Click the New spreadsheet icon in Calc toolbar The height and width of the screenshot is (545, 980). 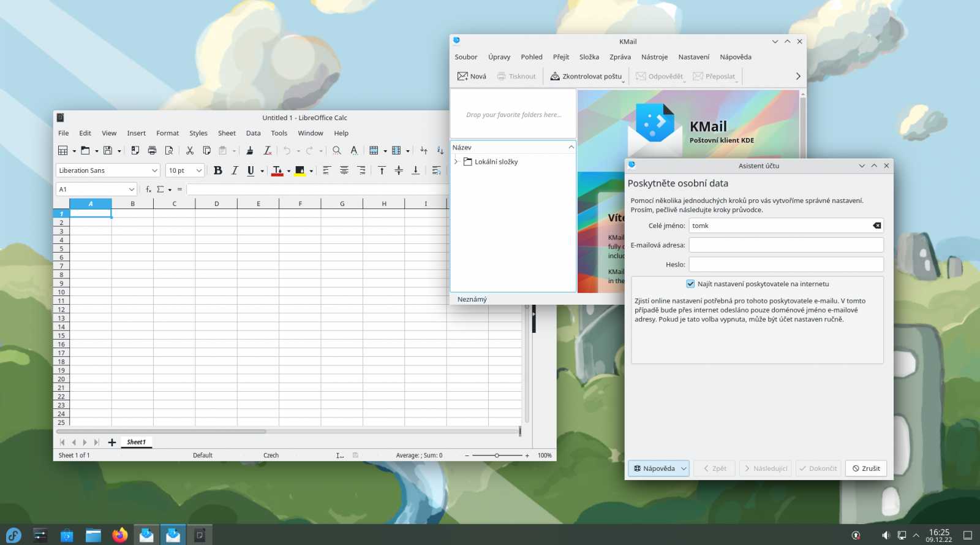(x=62, y=150)
